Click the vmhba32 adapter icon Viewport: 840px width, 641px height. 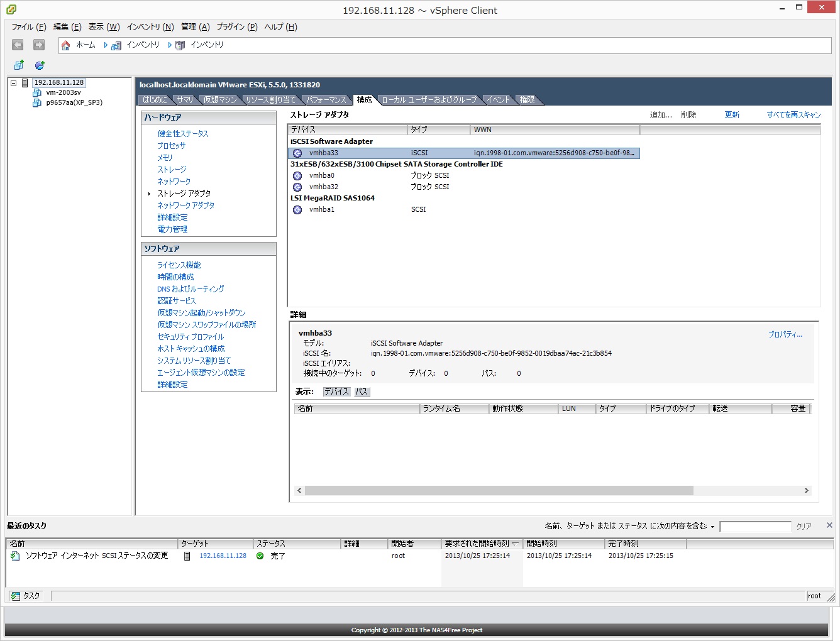(297, 187)
